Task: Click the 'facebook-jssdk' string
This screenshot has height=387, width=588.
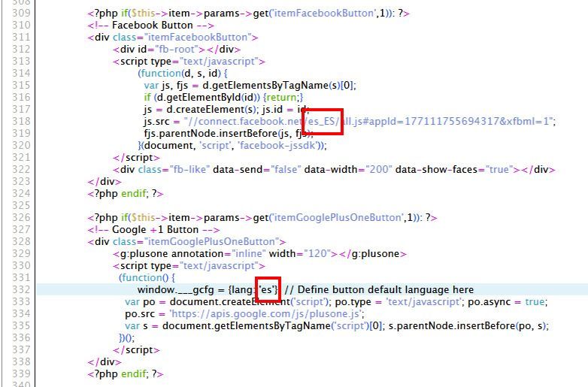Action: click(277, 145)
